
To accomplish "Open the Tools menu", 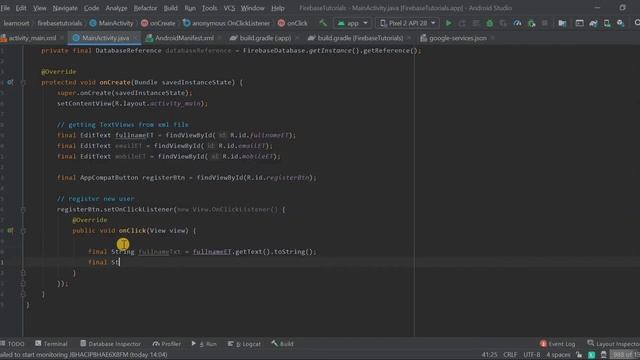I will click(x=209, y=8).
